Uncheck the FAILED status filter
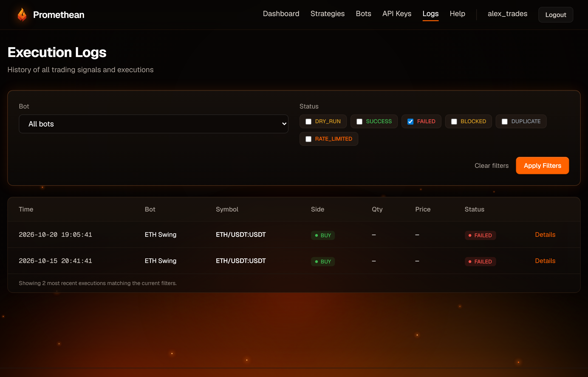 (x=410, y=121)
